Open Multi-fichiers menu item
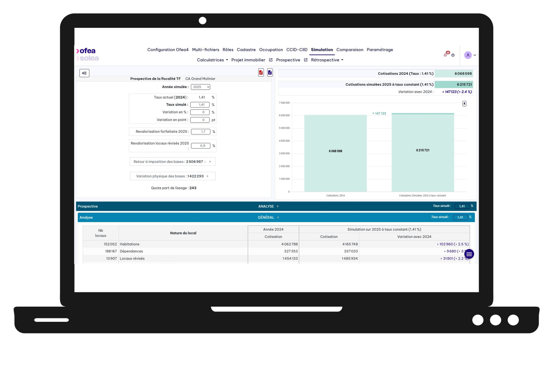The width and height of the screenshot is (553, 392). pyautogui.click(x=205, y=50)
